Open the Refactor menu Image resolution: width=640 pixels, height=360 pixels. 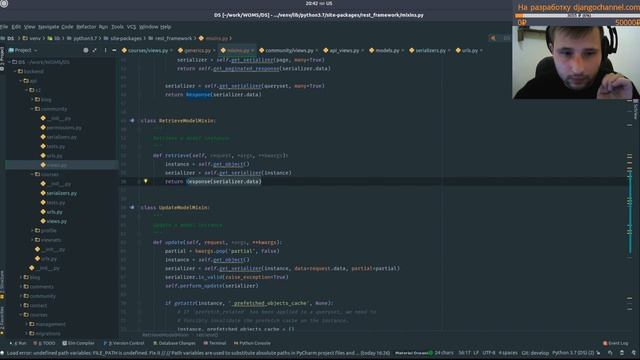click(86, 27)
